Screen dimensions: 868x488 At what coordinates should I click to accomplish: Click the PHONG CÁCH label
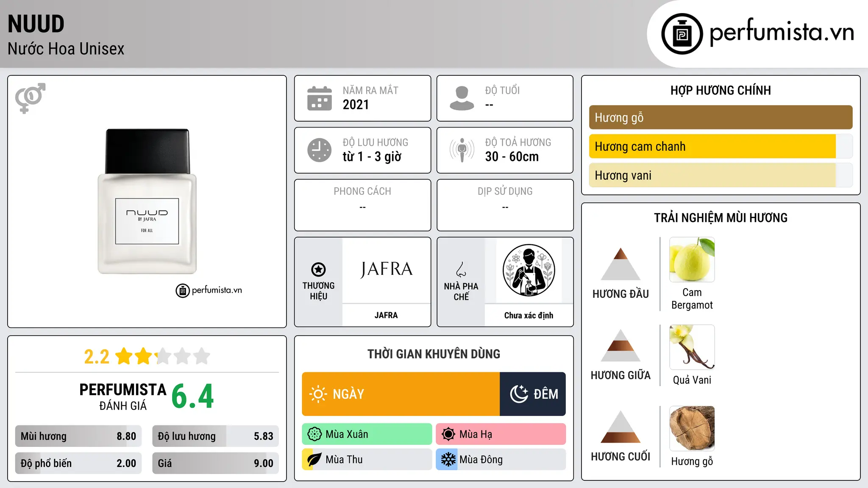coord(362,191)
